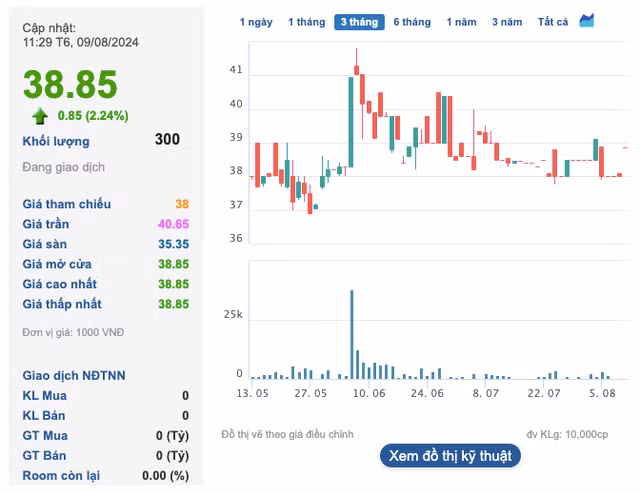Open Xem đồ thị kỹ thuật button
The width and height of the screenshot is (640, 492).
(x=450, y=456)
